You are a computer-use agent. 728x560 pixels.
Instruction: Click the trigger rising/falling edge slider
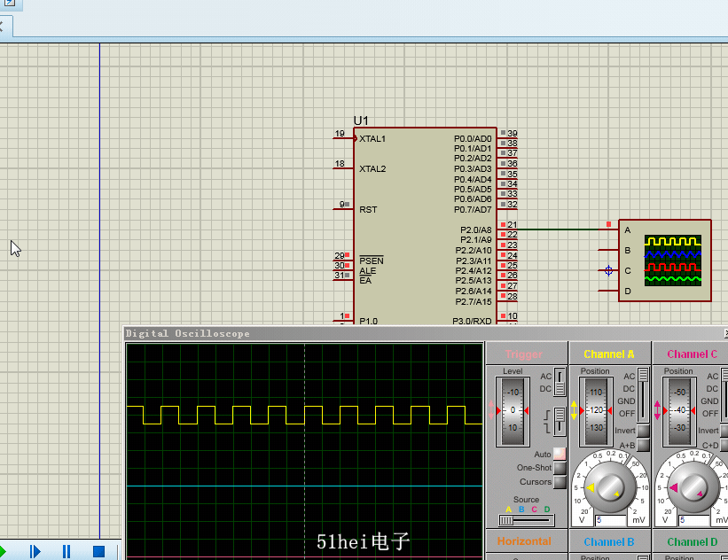560,421
